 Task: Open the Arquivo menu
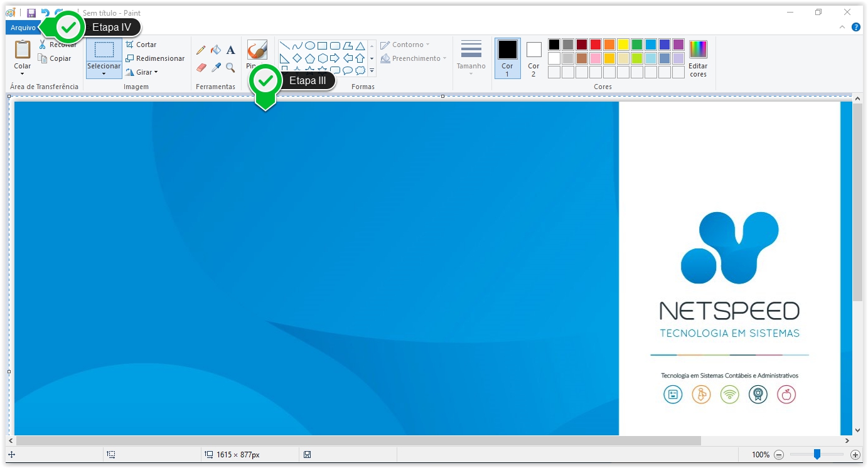[23, 28]
